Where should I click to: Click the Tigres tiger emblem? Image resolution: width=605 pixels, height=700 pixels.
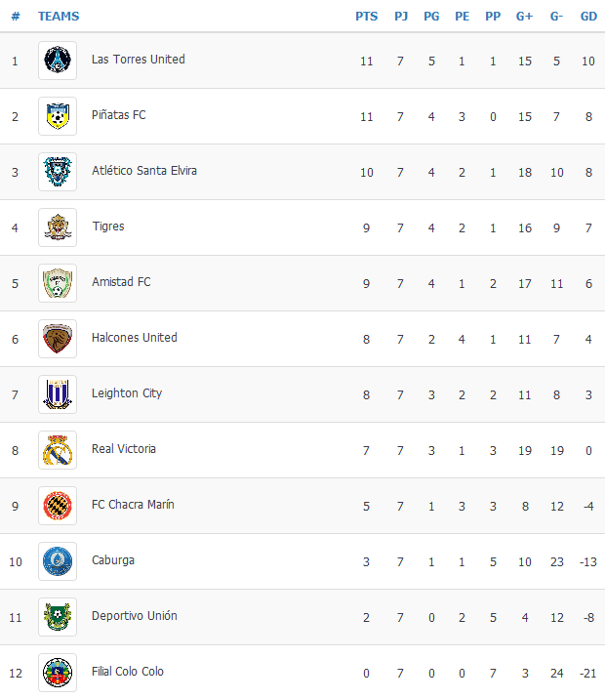pyautogui.click(x=58, y=227)
